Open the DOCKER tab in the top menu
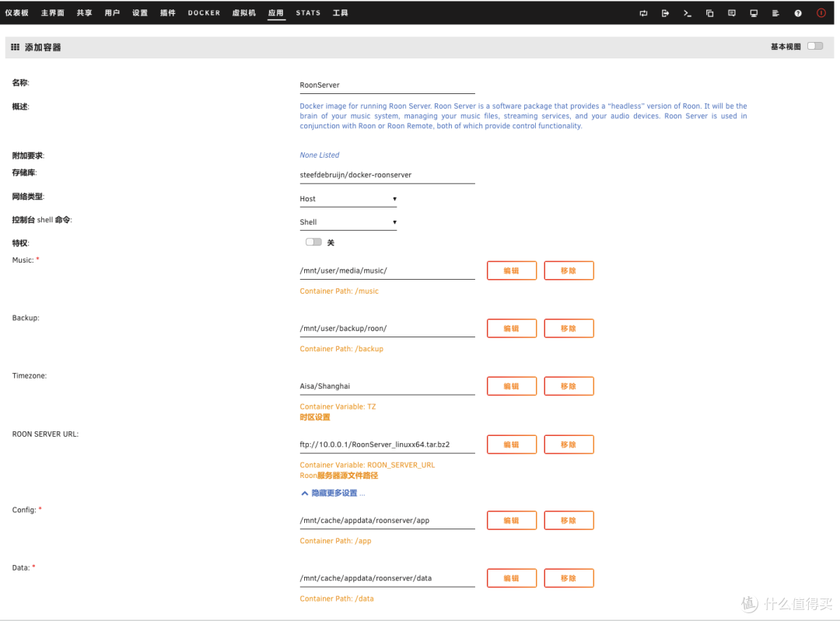The width and height of the screenshot is (840, 621). click(x=204, y=13)
